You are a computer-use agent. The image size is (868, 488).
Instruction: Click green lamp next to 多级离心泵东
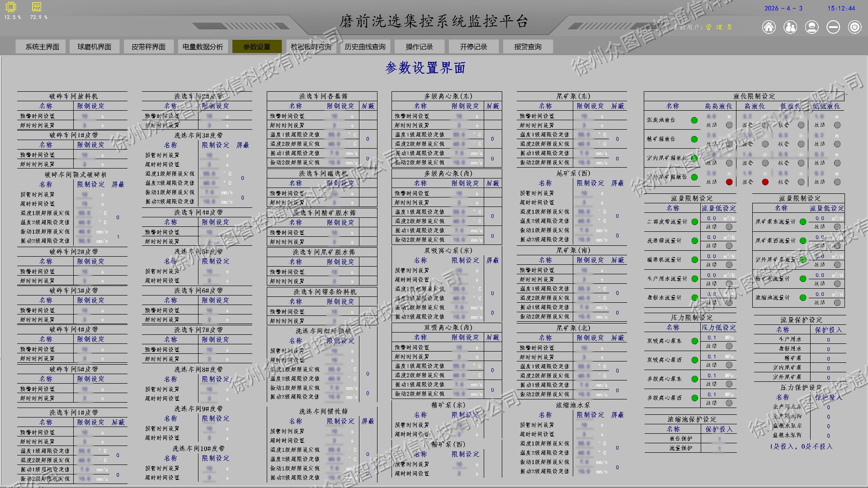694,379
